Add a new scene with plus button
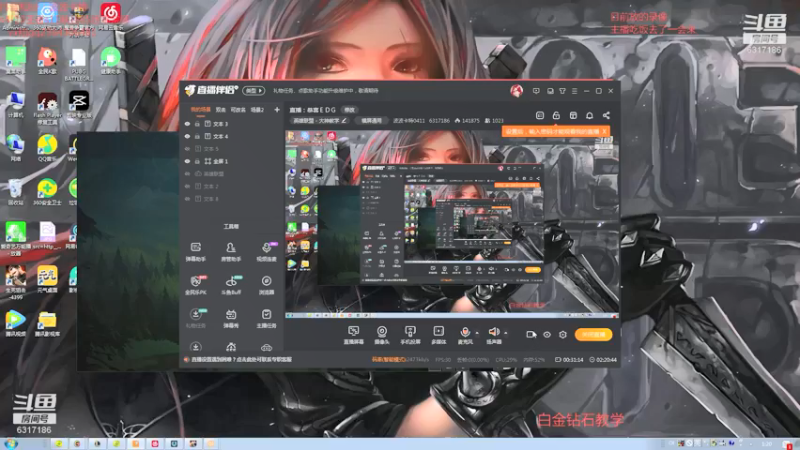 coord(277,110)
